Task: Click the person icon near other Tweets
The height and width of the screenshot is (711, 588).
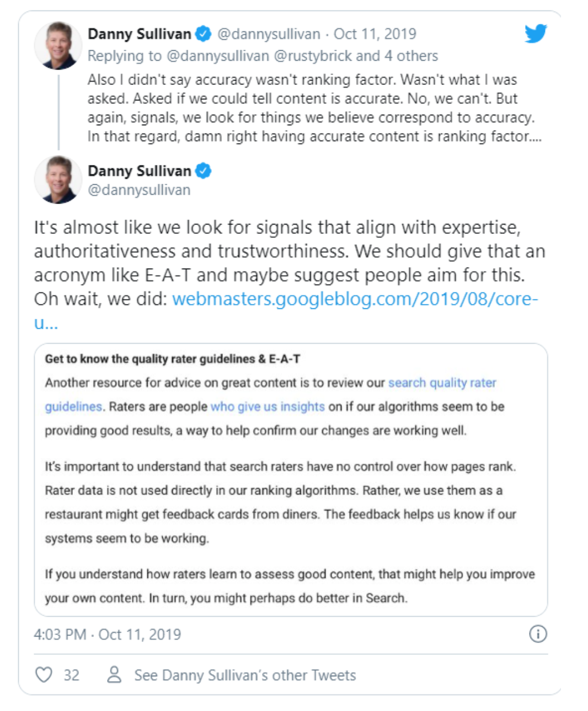Action: tap(114, 674)
